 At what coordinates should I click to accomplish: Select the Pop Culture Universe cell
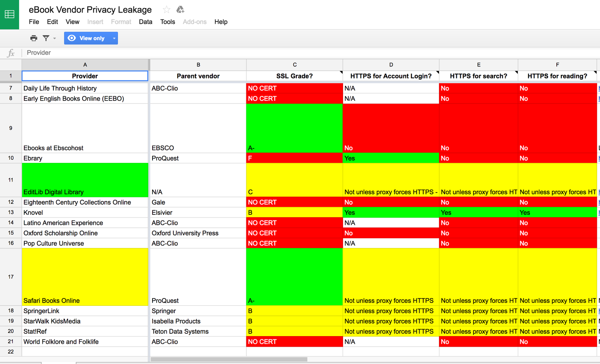(85, 243)
